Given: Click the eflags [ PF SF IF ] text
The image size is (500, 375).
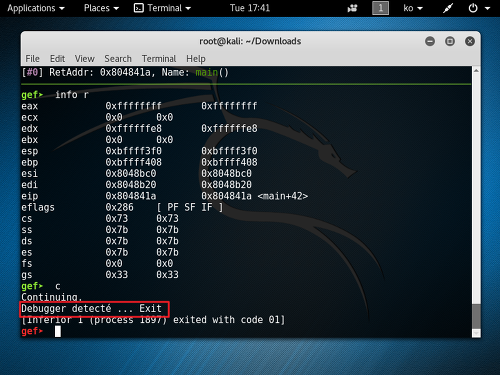Looking at the screenshot, I should pyautogui.click(x=189, y=207).
